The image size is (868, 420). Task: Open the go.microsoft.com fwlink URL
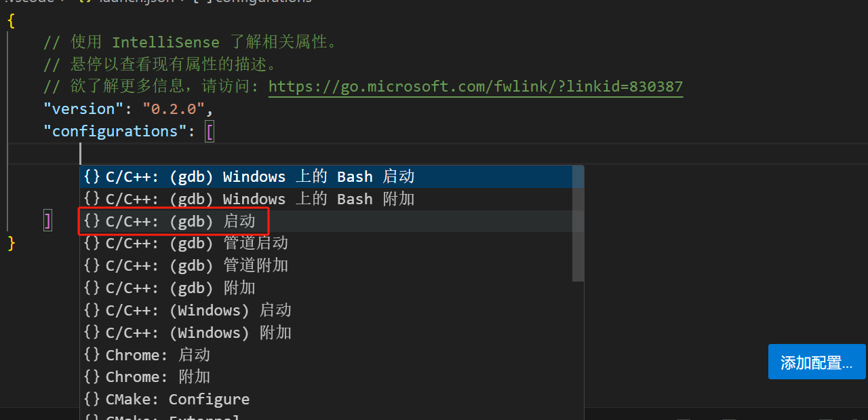[475, 87]
